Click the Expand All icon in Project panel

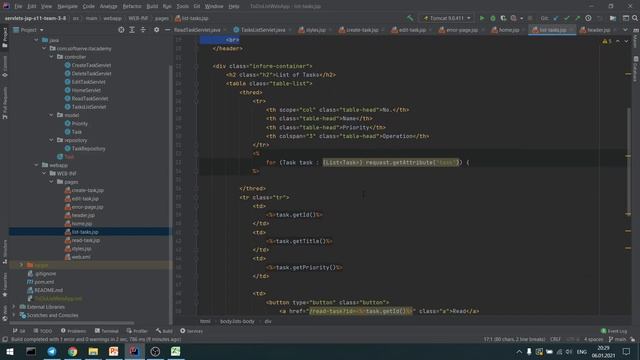(132, 30)
